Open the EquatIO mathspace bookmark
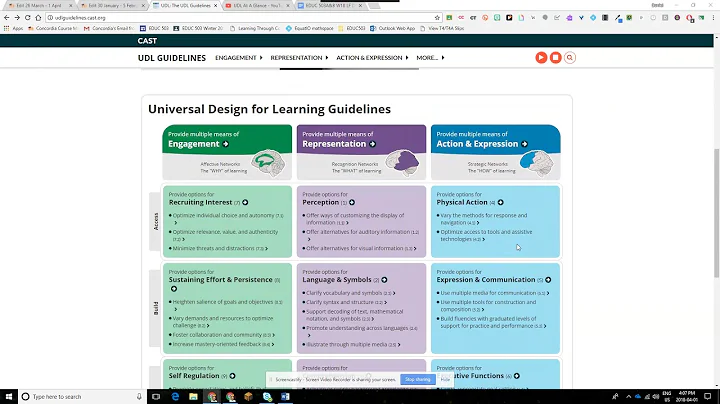Viewport: 720px width, 404px height. click(x=309, y=28)
